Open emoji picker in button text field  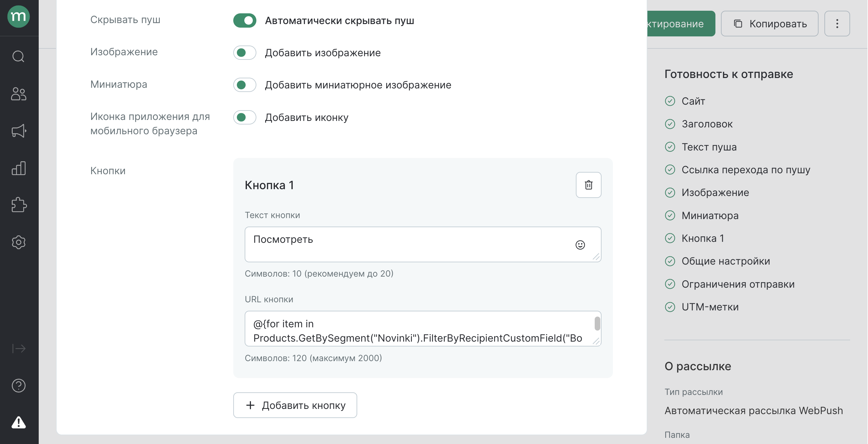[x=580, y=245]
